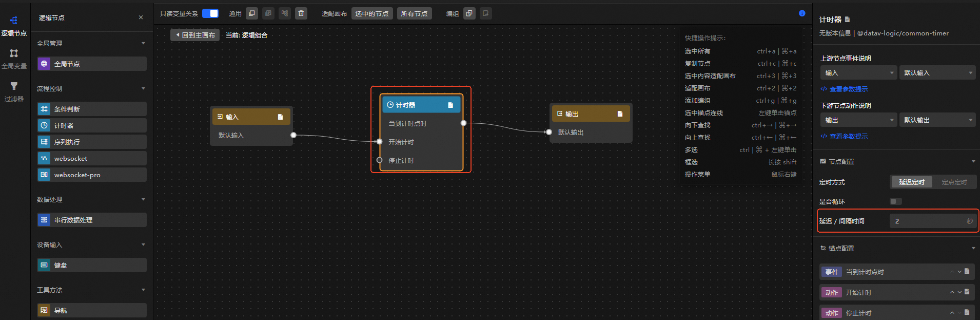The height and width of the screenshot is (320, 980).
Task: Select the 计时器 node icon in the list
Action: (x=44, y=125)
